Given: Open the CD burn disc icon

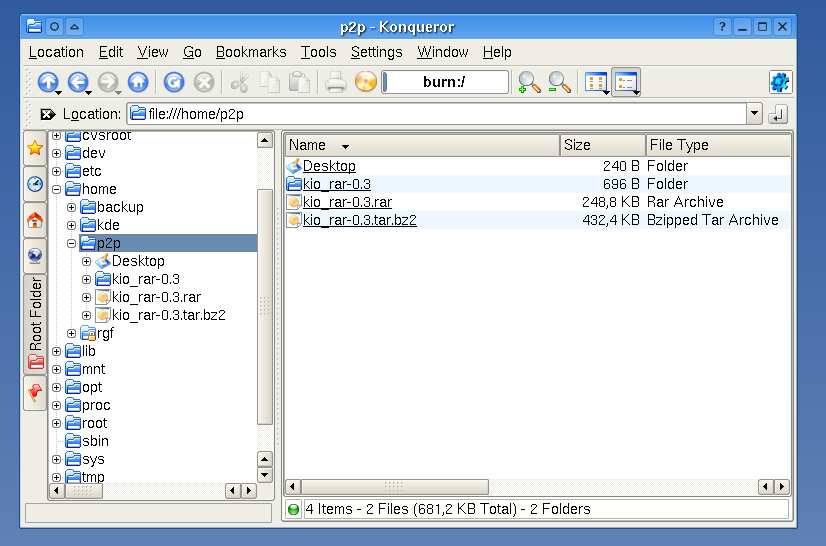Looking at the screenshot, I should [366, 82].
